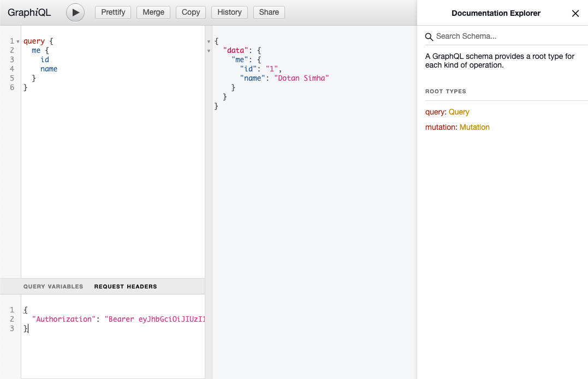Viewport: 588px width, 379px height.
Task: Click the 'mutation' root type label in docs
Action: [440, 127]
